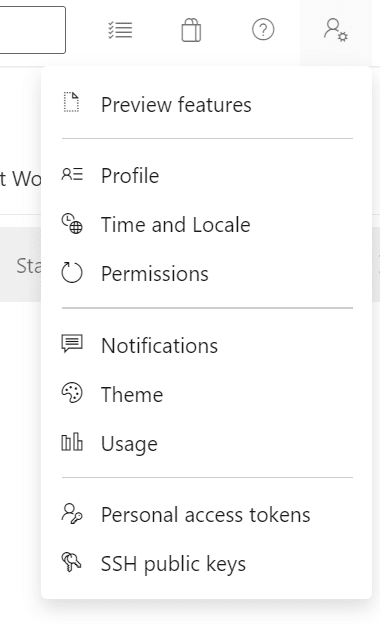Viewport: 380px width, 625px height.
Task: Click the clock and globe icon
Action: click(72, 224)
